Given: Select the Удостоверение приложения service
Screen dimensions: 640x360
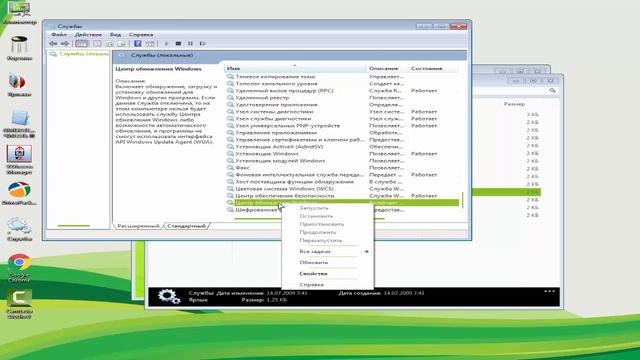Looking at the screenshot, I should [x=276, y=104].
